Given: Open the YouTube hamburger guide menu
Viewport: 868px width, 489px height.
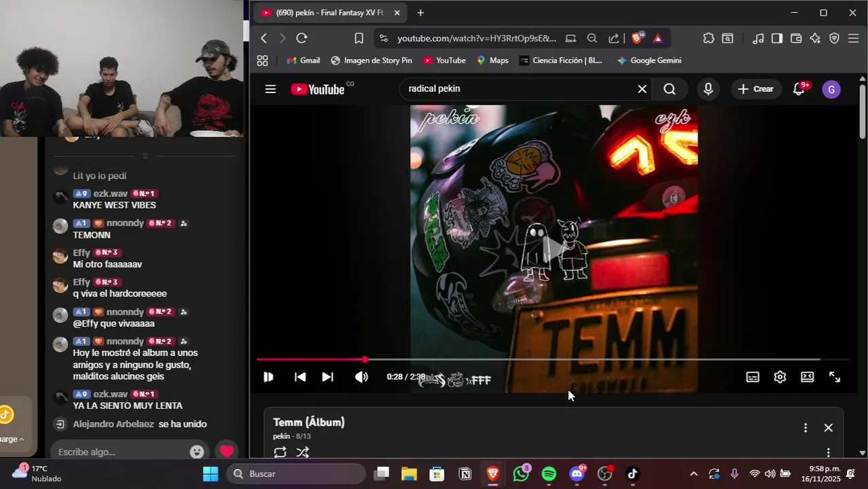Looking at the screenshot, I should [x=270, y=89].
